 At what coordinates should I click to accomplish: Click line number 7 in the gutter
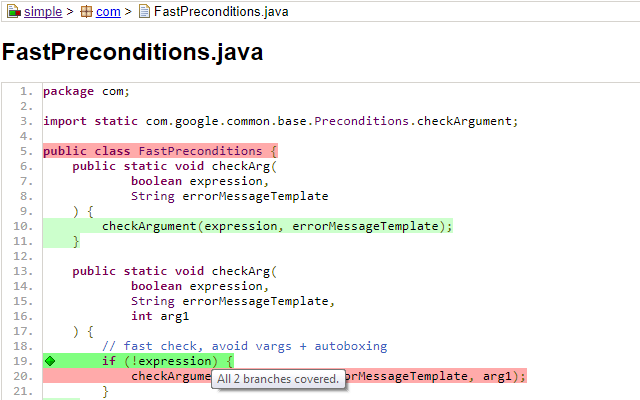point(28,181)
